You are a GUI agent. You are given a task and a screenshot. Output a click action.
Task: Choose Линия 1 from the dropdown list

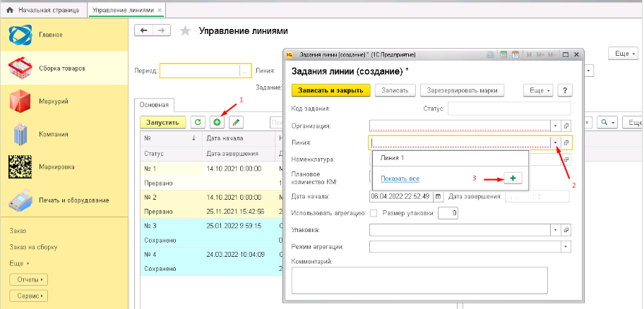click(450, 158)
